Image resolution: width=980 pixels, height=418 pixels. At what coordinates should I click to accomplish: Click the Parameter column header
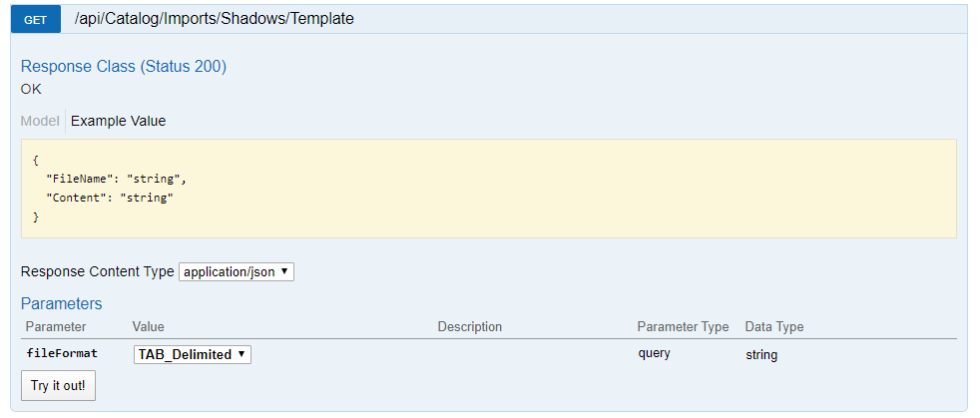[56, 327]
